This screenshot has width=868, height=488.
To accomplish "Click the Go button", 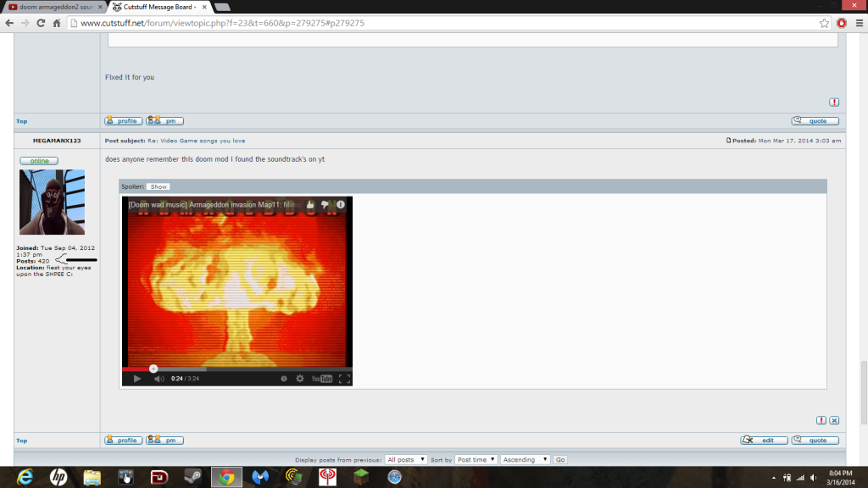I will [559, 459].
